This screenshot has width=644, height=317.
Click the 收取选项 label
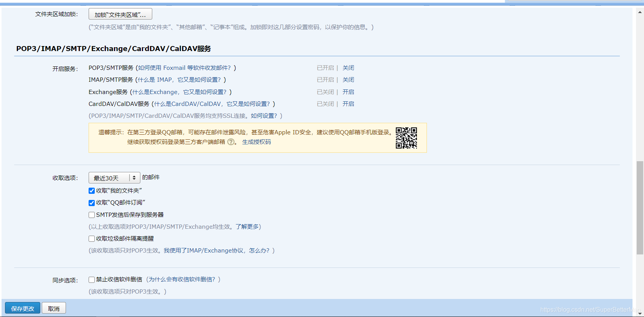[x=65, y=178]
